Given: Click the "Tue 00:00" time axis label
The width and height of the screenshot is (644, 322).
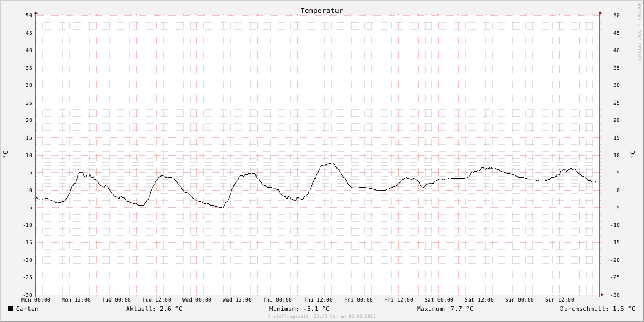Looking at the screenshot, I should pyautogui.click(x=116, y=300).
